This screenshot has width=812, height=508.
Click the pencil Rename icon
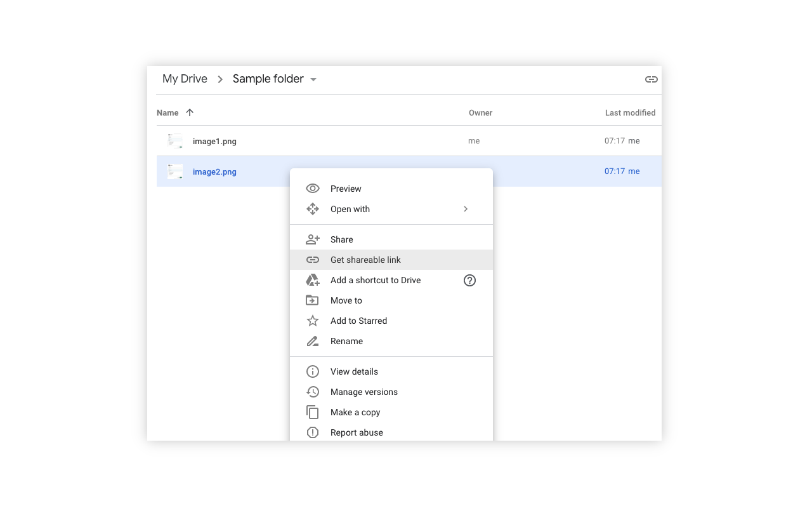[x=313, y=341]
